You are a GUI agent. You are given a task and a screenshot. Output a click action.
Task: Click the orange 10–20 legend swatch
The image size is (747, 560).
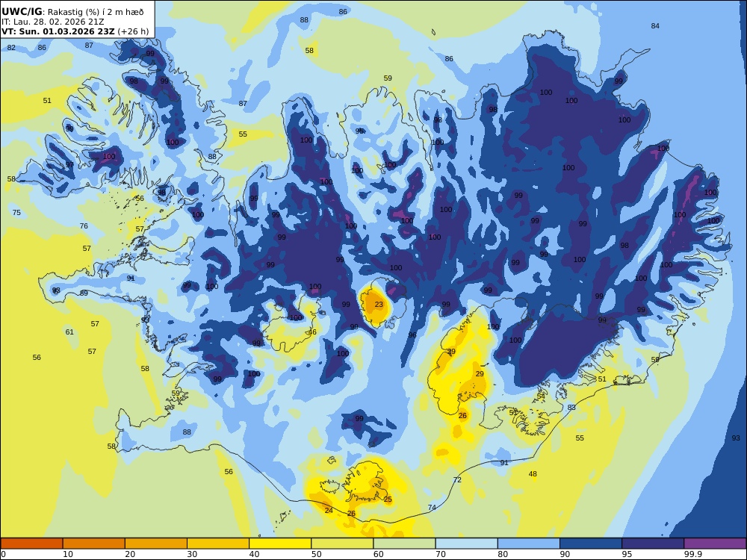coord(94,544)
